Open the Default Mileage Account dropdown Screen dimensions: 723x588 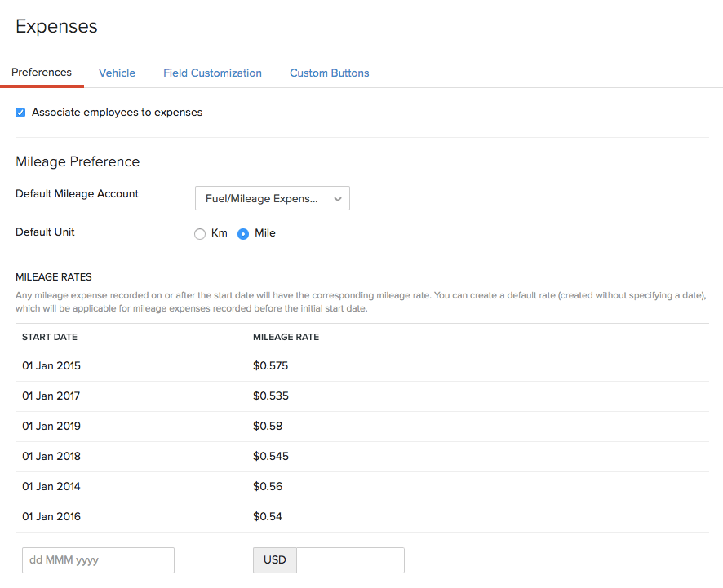[272, 198]
